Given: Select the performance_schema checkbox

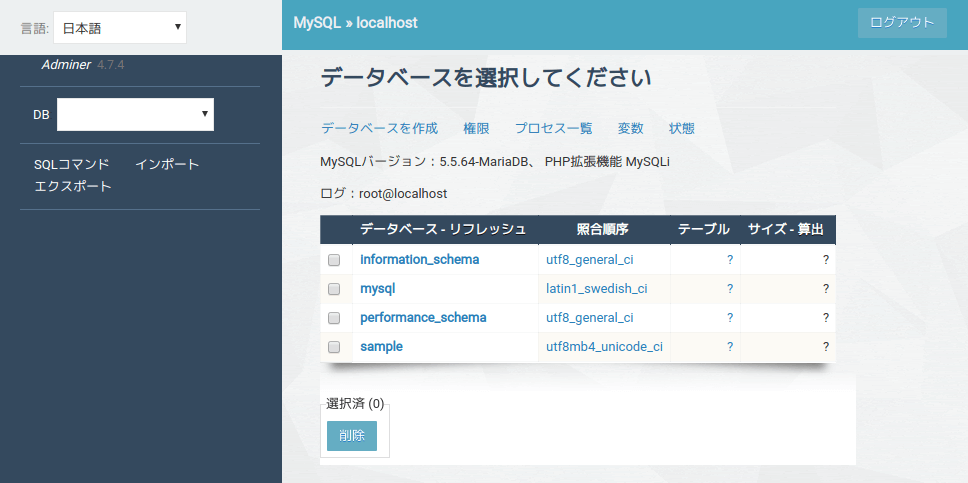Looking at the screenshot, I should (x=335, y=318).
